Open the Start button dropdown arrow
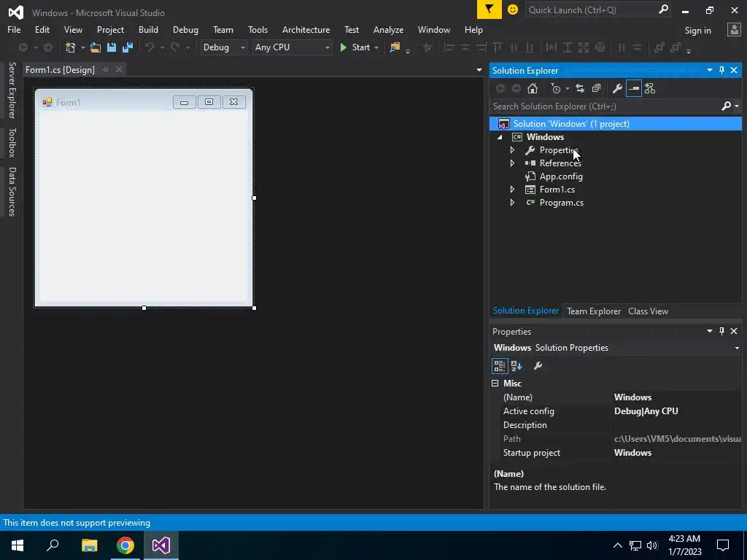This screenshot has height=560, width=747. 376,47
